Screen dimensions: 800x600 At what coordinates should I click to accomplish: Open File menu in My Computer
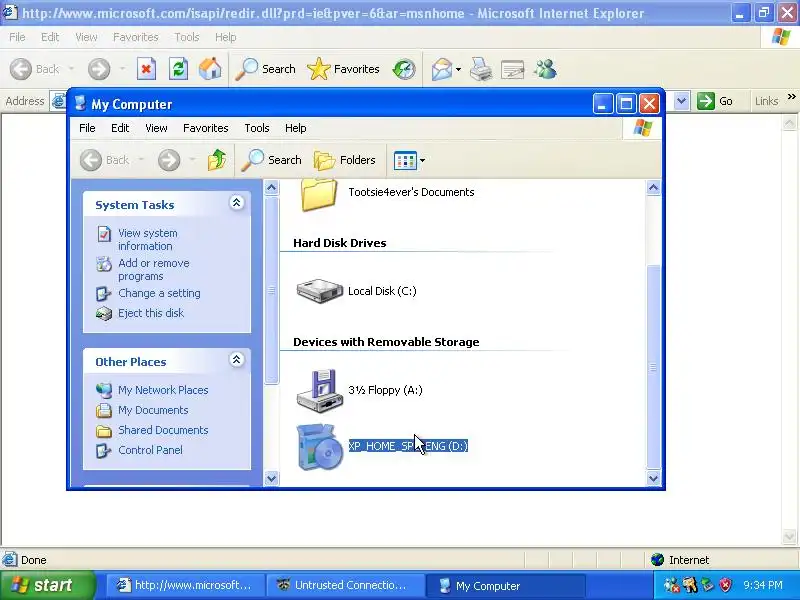pyautogui.click(x=87, y=128)
